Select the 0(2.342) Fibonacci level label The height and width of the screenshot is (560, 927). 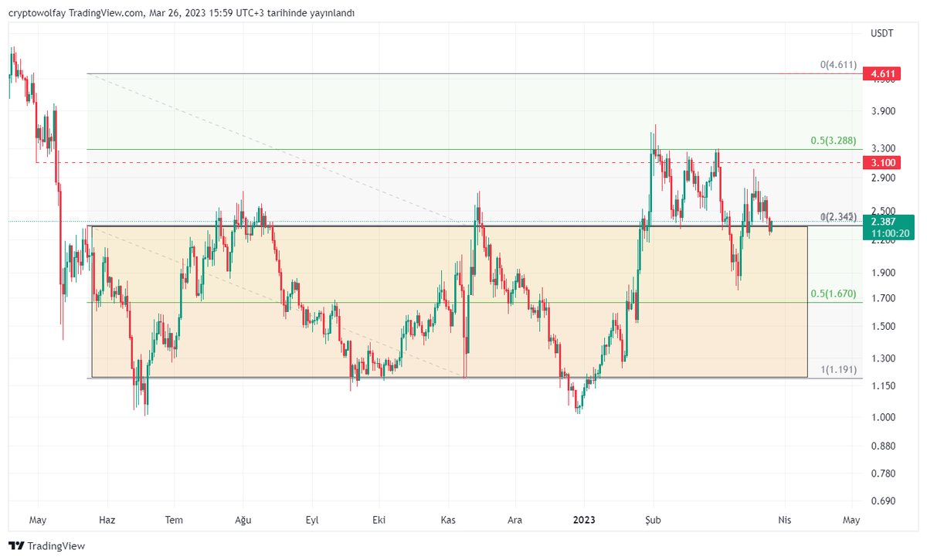[x=838, y=217]
